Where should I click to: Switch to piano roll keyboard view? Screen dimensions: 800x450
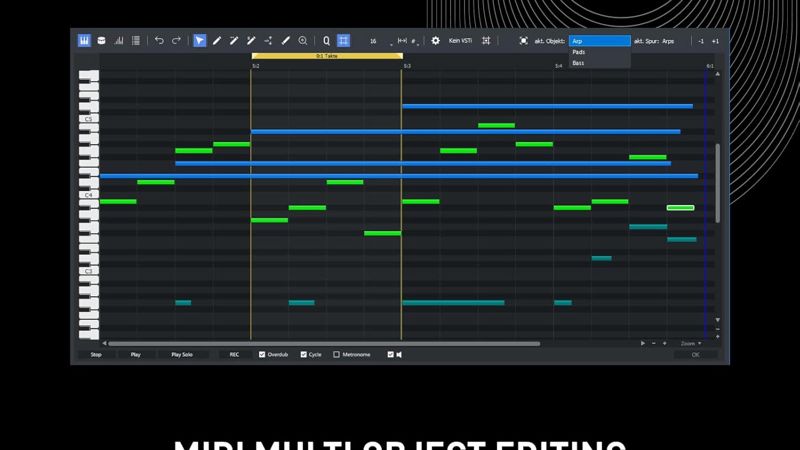(84, 41)
